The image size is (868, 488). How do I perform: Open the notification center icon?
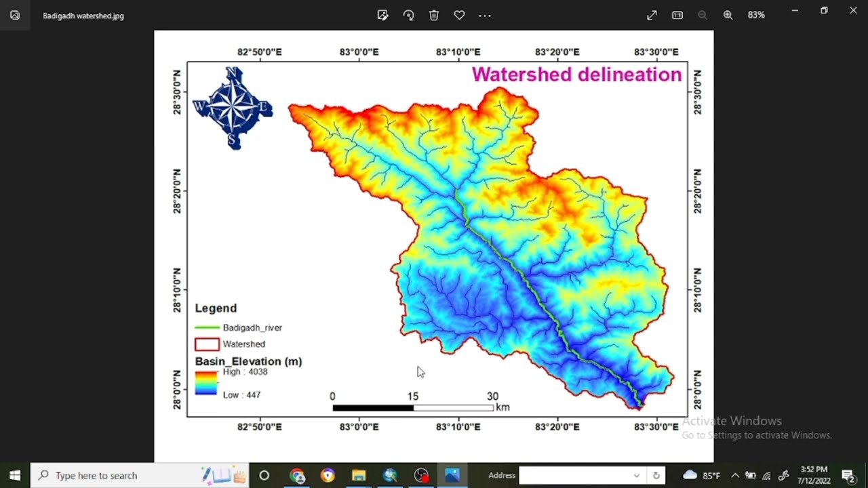[x=848, y=475]
